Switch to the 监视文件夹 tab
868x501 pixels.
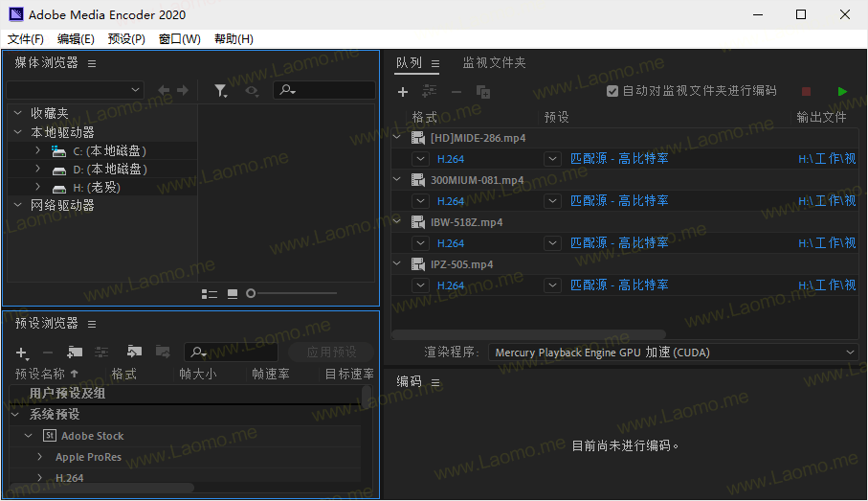[x=494, y=63]
